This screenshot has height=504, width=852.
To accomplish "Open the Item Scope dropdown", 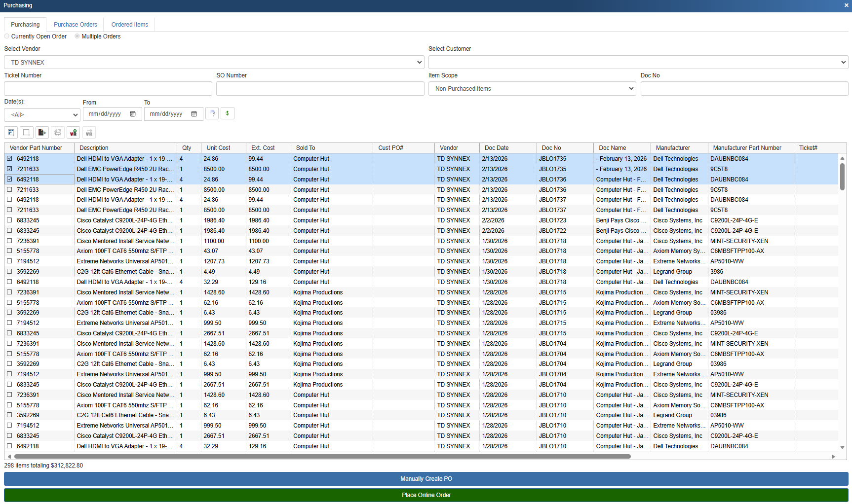I will 532,89.
